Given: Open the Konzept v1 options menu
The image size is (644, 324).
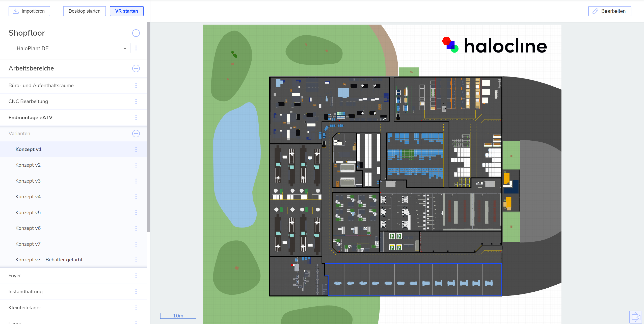Looking at the screenshot, I should click(x=136, y=149).
